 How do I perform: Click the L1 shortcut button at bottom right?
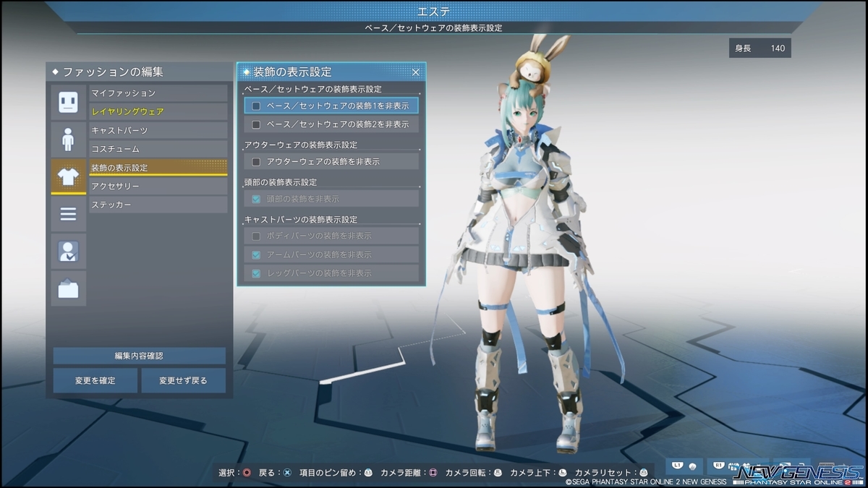point(684,467)
